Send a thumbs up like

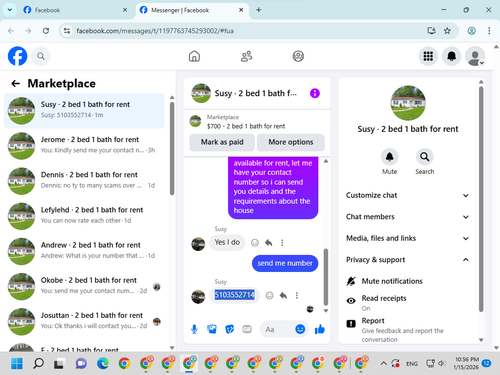click(x=320, y=329)
